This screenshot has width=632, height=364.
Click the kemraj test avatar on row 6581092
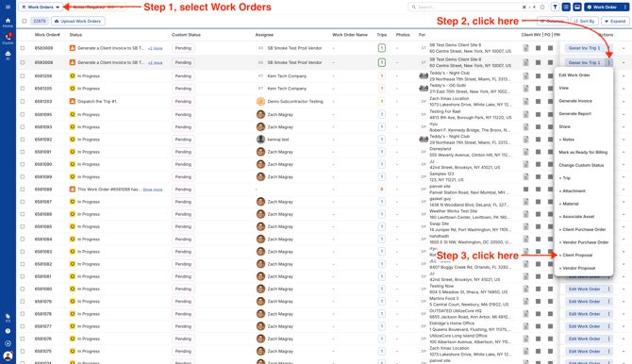tap(260, 140)
